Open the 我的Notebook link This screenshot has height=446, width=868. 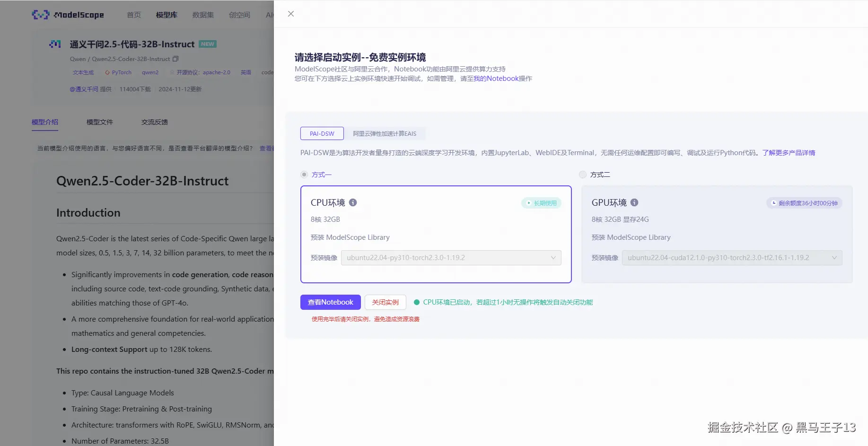(496, 79)
